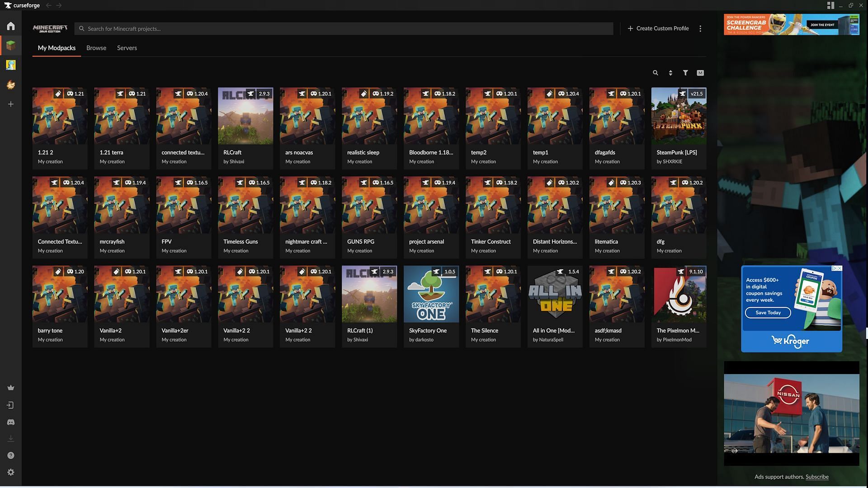868x488 pixels.
Task: Click the filter icon in modpack toolbar
Action: [x=685, y=73]
